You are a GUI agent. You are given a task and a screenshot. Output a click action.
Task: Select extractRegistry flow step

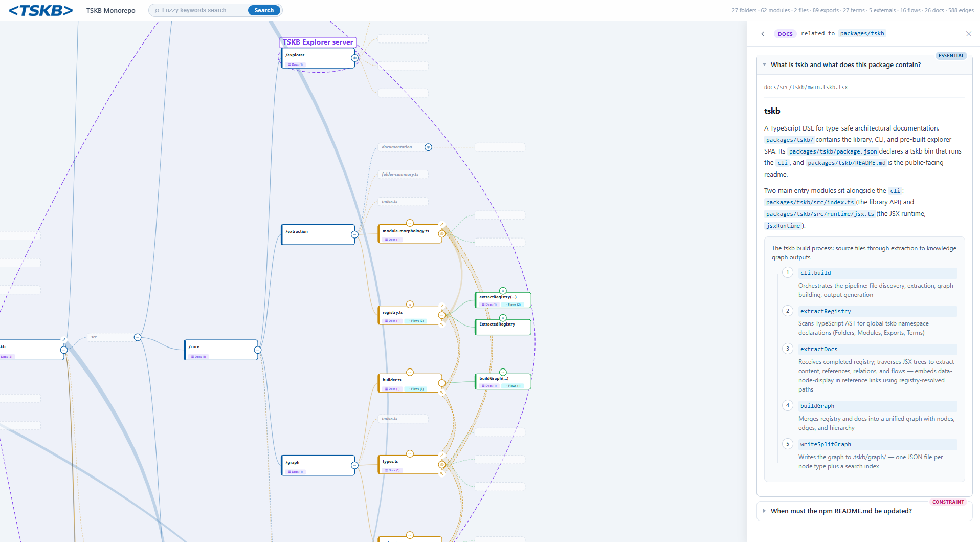coord(878,311)
